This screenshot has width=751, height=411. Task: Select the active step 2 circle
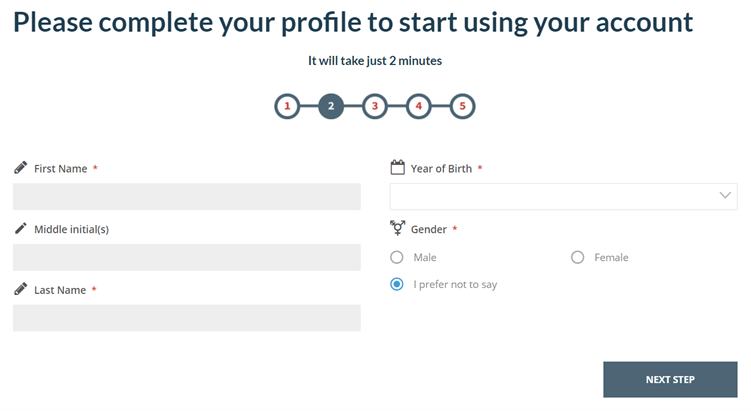pyautogui.click(x=331, y=106)
